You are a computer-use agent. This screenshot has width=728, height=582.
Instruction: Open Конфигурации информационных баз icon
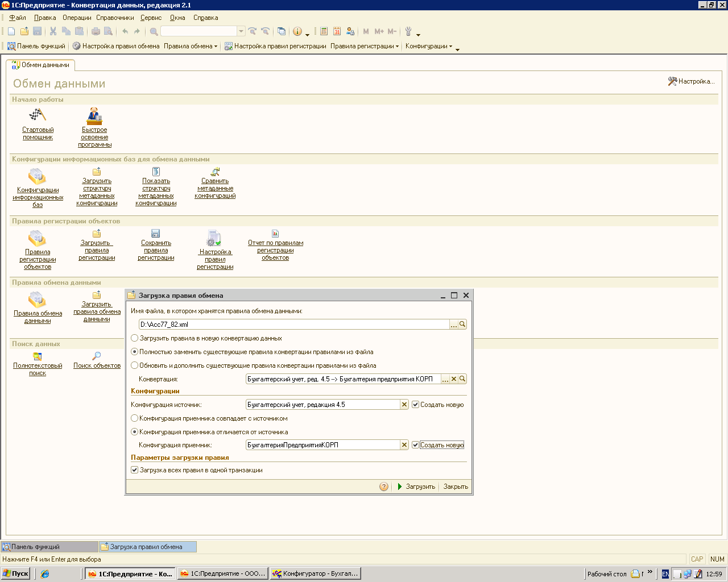(x=37, y=176)
